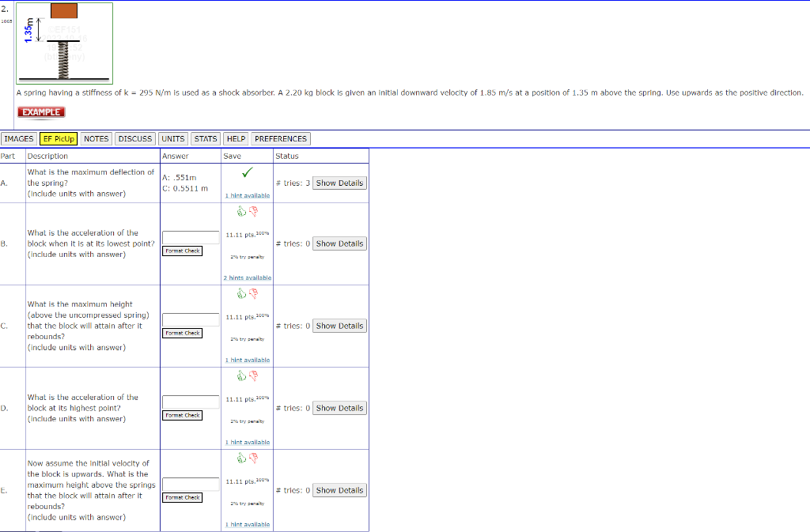Click Format Check for part D
The image size is (810, 532).
(x=183, y=415)
